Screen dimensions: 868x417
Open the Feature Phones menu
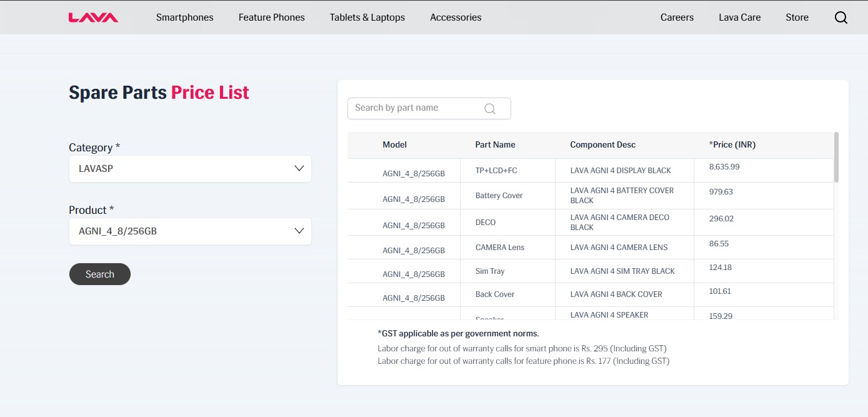[272, 18]
